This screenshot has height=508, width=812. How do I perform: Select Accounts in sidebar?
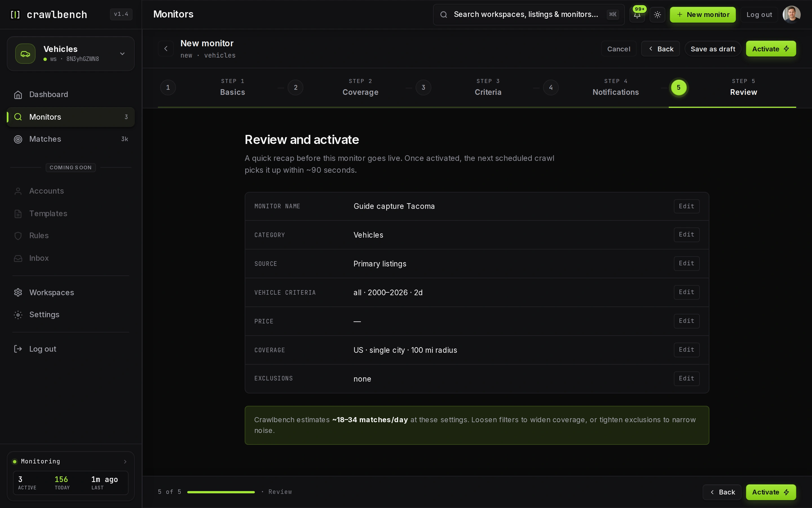pyautogui.click(x=71, y=191)
